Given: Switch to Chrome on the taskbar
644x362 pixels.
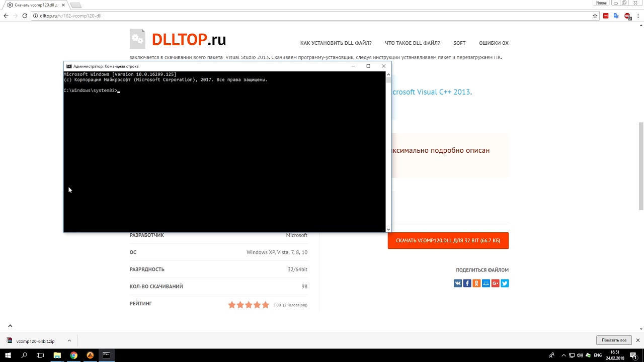Looking at the screenshot, I should 74,355.
